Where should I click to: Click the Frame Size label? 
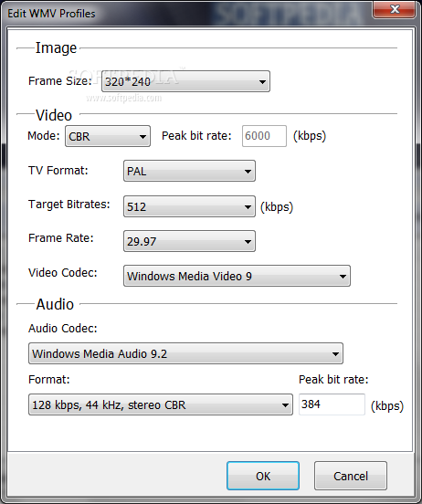[60, 80]
